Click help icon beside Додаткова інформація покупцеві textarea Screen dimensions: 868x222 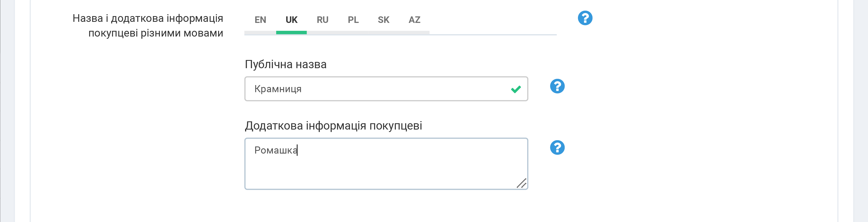pos(557,148)
